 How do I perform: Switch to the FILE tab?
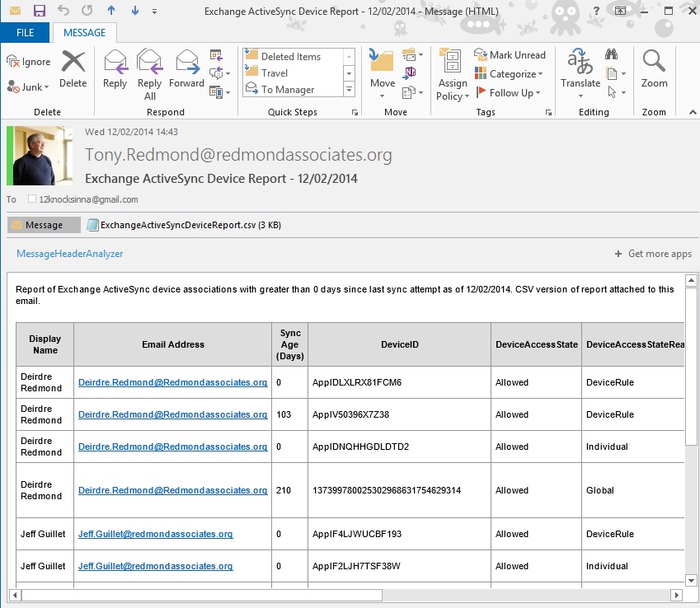pyautogui.click(x=25, y=31)
